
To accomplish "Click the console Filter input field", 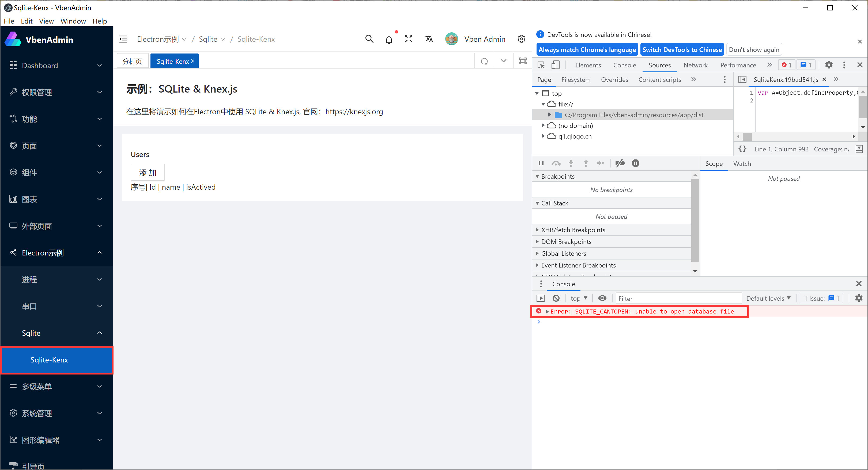I will tap(678, 298).
